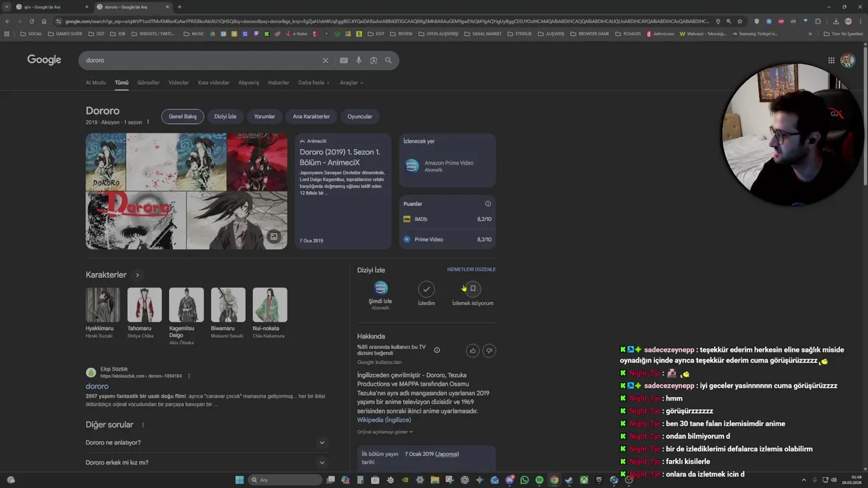The height and width of the screenshot is (488, 868).
Task: Open Xbox app from the taskbar
Action: click(584, 480)
